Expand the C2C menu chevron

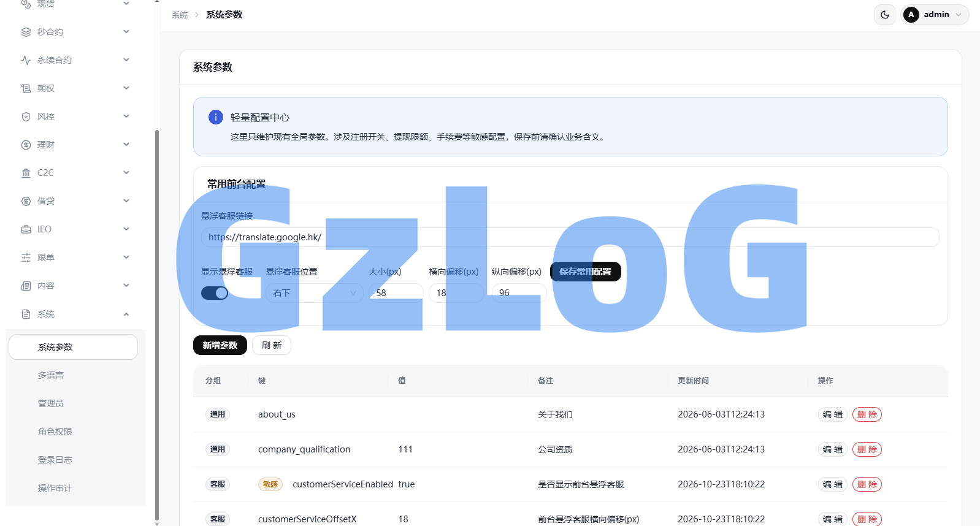tap(126, 173)
